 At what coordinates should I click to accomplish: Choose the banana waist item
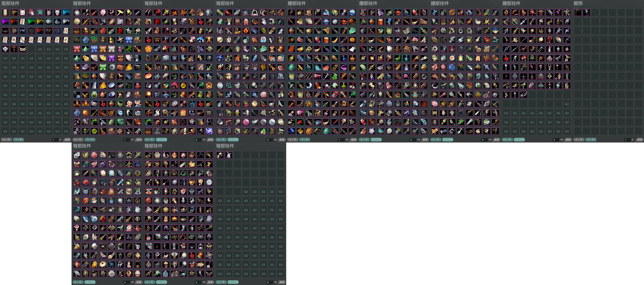335,40
